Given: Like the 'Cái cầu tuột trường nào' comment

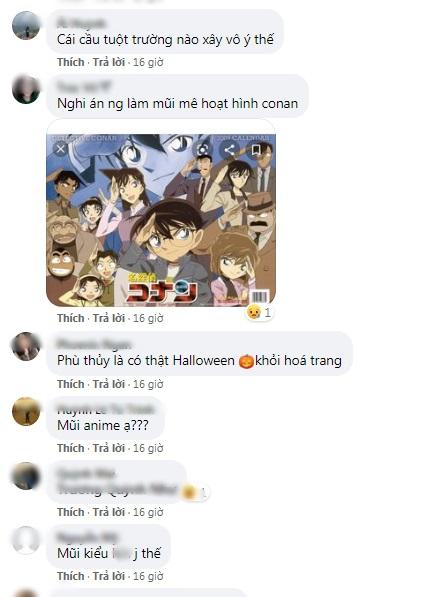Looking at the screenshot, I should [70, 62].
